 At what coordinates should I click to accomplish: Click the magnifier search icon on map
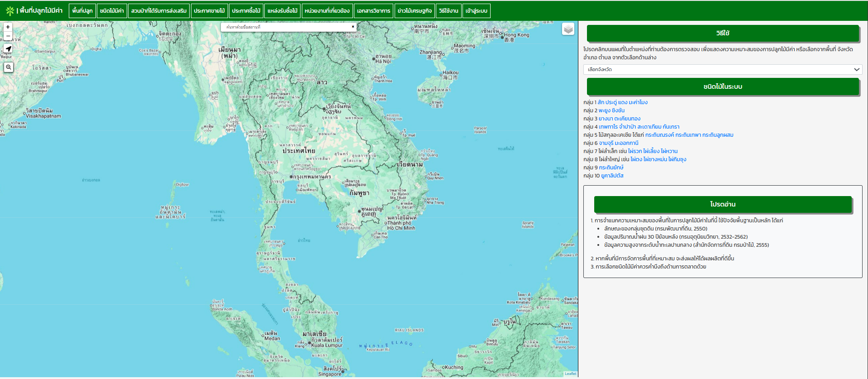(x=8, y=67)
